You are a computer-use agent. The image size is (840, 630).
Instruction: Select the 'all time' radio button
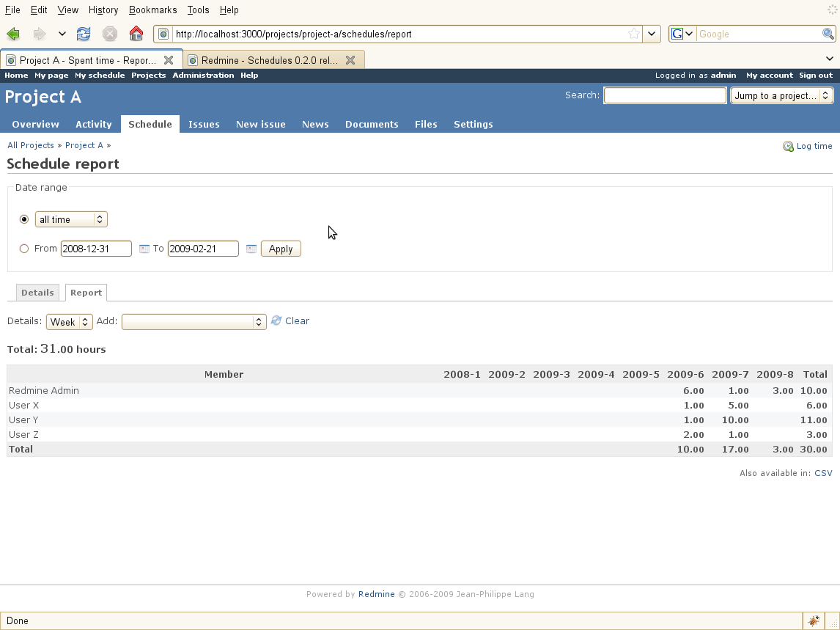[x=24, y=219]
